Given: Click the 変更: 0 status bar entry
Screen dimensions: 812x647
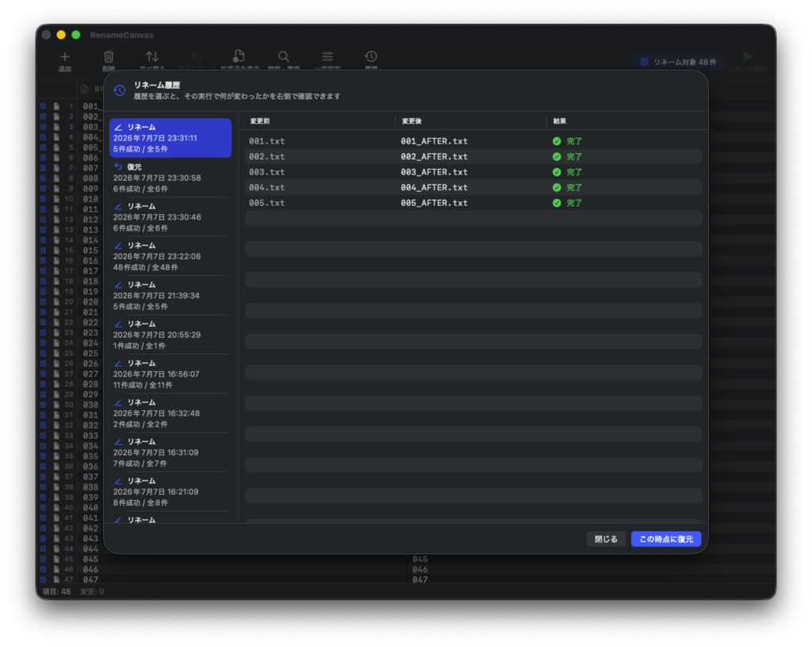Looking at the screenshot, I should tap(92, 591).
